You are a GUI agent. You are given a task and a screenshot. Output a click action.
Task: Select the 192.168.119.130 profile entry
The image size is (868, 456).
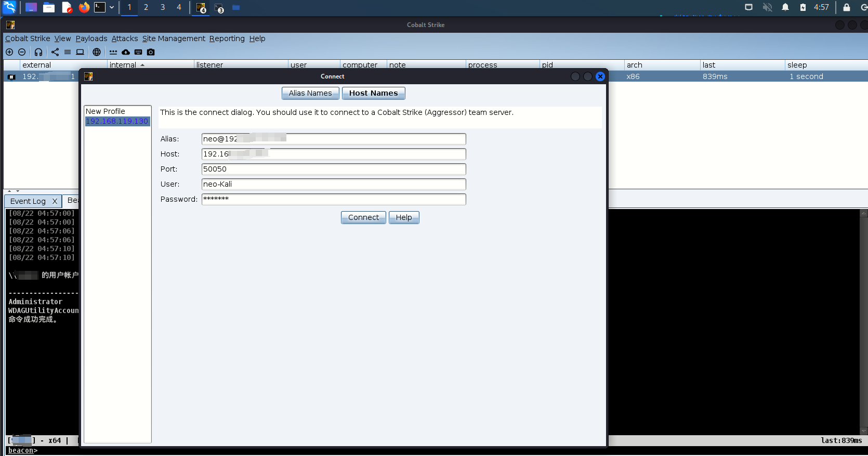click(x=117, y=121)
